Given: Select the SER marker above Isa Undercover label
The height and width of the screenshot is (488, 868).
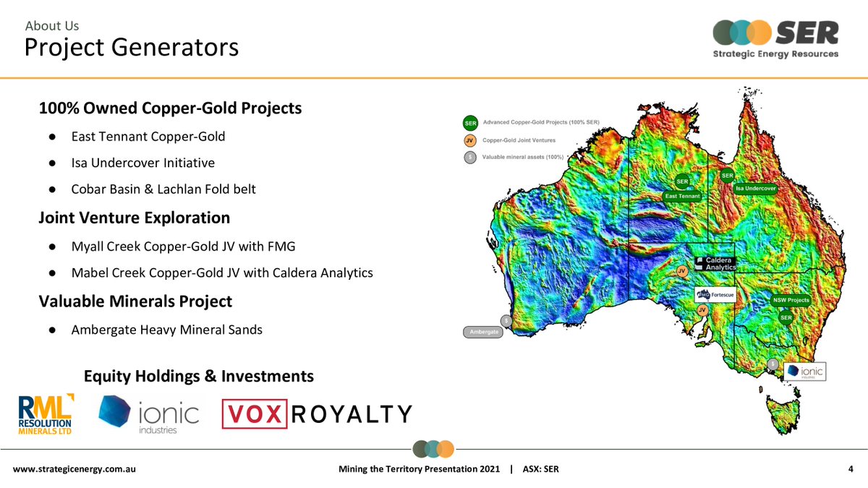Looking at the screenshot, I should [x=728, y=175].
